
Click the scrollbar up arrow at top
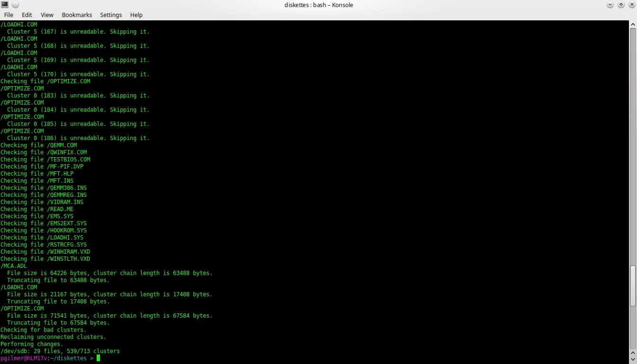tap(633, 24)
